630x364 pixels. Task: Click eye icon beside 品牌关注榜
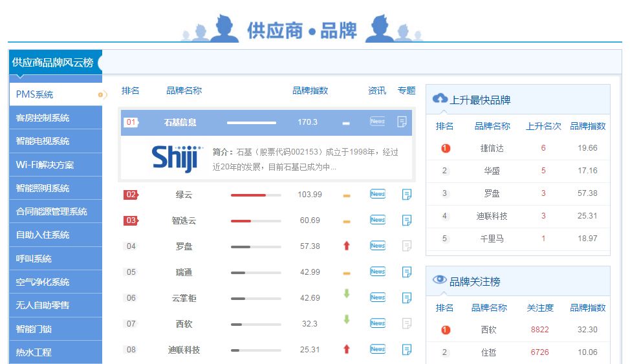(x=440, y=280)
